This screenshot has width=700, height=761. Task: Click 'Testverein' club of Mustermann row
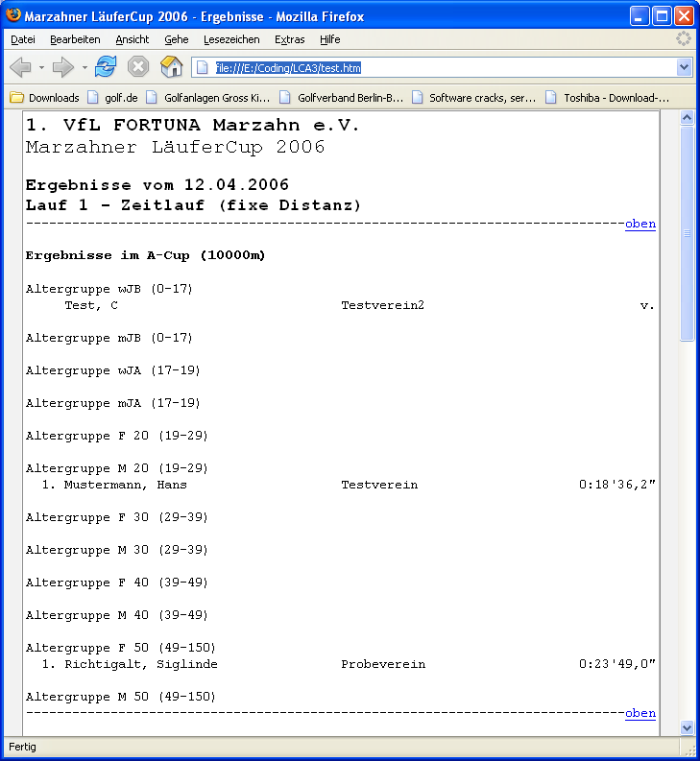click(379, 485)
